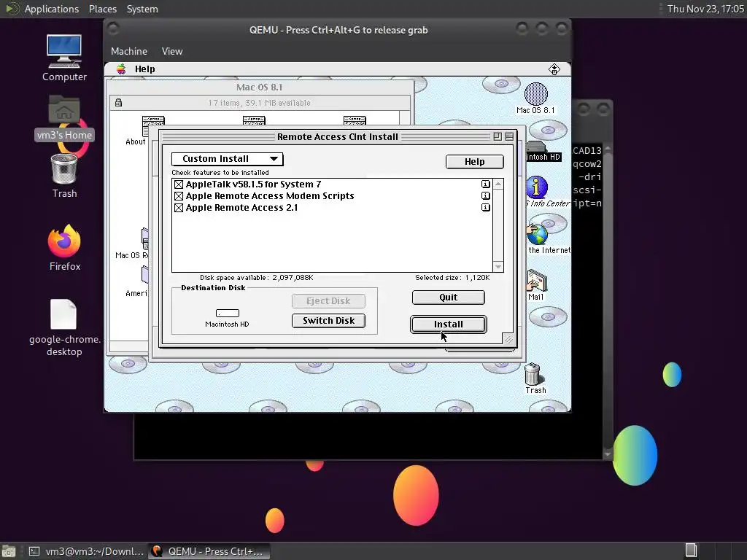Viewport: 747px width, 560px height.
Task: Click scroll down arrow in features list
Action: coord(498,267)
